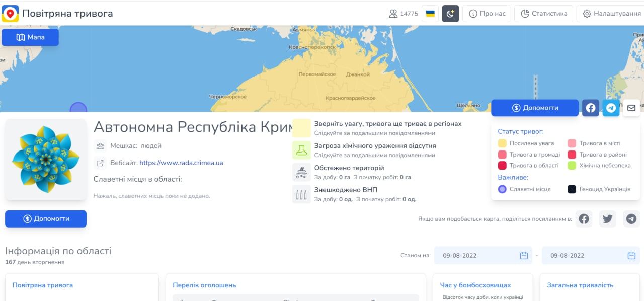Toggle the dark mode moon icon
This screenshot has width=644, height=301.
coord(450,14)
